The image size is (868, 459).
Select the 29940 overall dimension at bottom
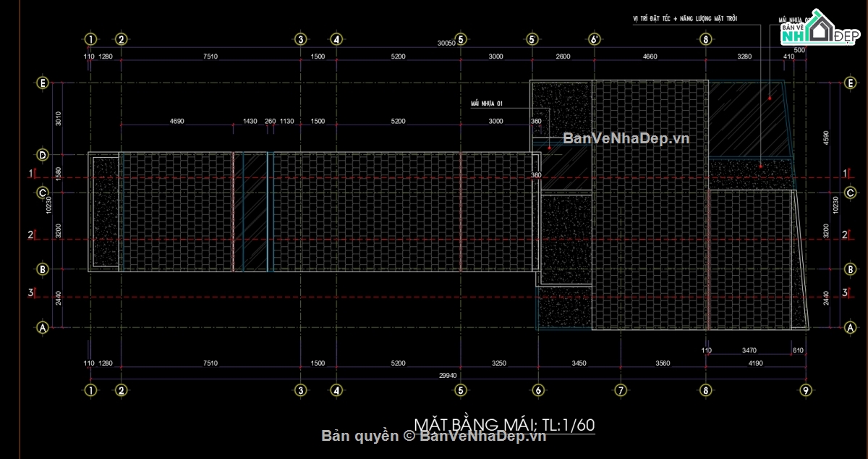448,375
